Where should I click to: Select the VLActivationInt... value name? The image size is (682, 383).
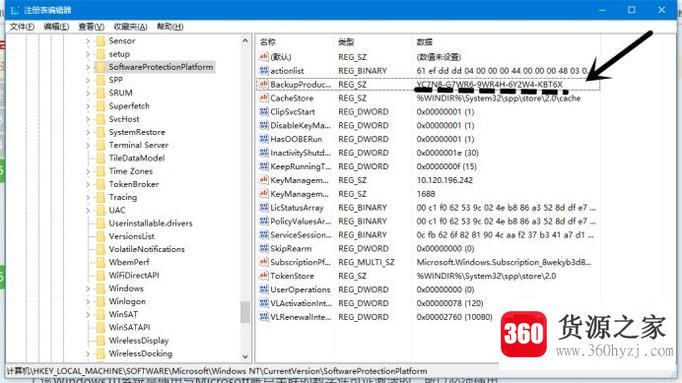pyautogui.click(x=301, y=303)
